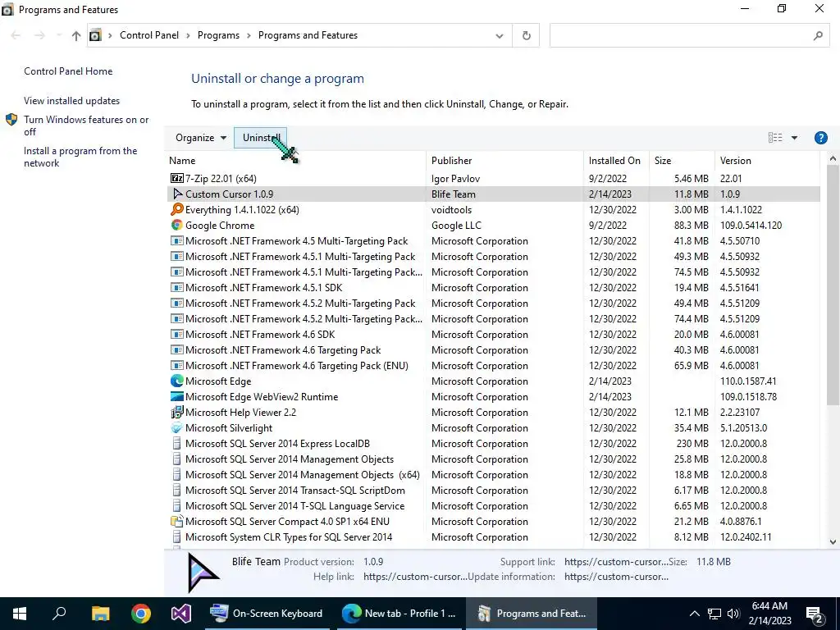Select Microsoft SQL Server 2014 T-SQL Language Service

(492, 505)
